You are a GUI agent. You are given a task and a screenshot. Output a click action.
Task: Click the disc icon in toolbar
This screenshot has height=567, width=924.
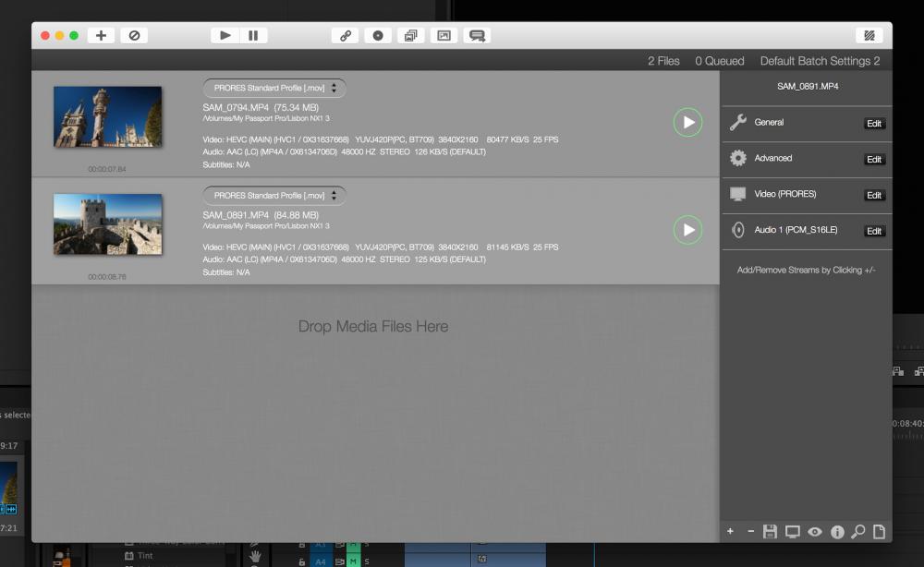[378, 36]
